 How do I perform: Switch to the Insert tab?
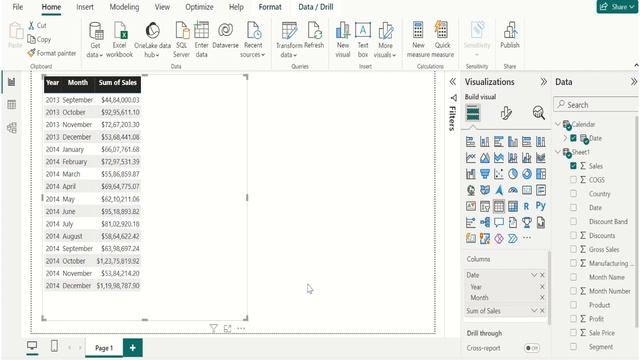84,7
